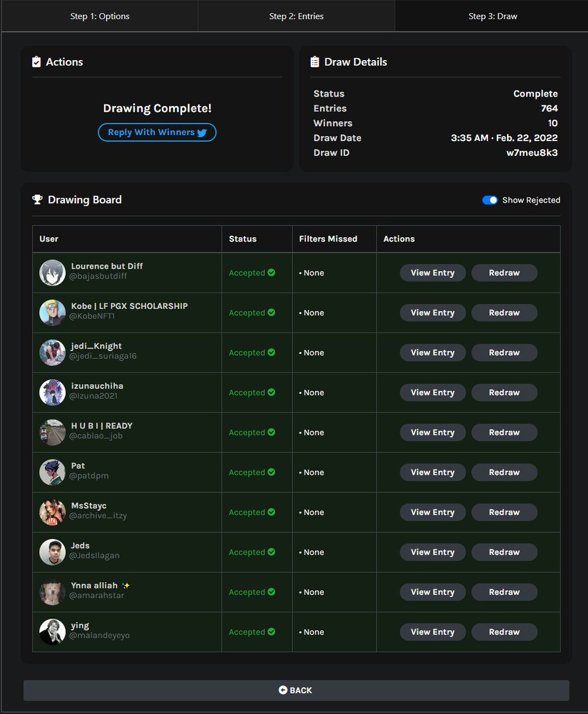Image resolution: width=588 pixels, height=714 pixels.
Task: Select the Step 3: Draw tab
Action: pos(492,16)
